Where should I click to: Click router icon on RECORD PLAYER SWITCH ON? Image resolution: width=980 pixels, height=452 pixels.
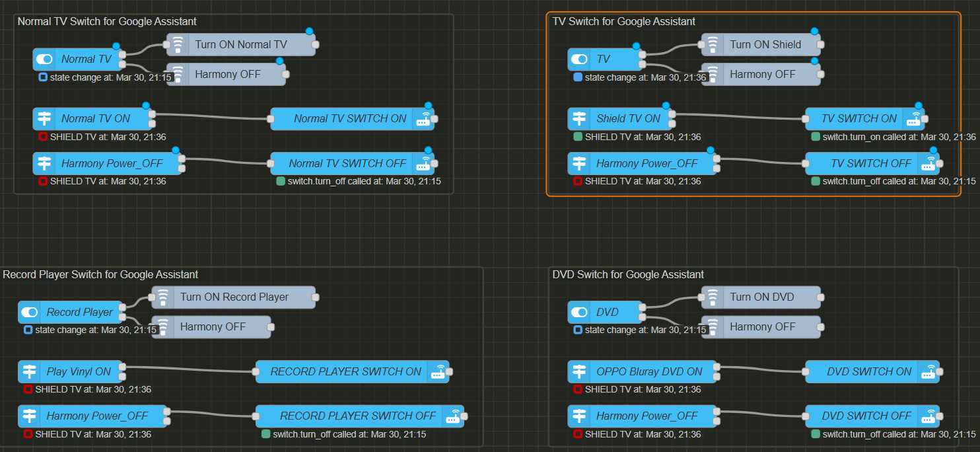(x=438, y=372)
